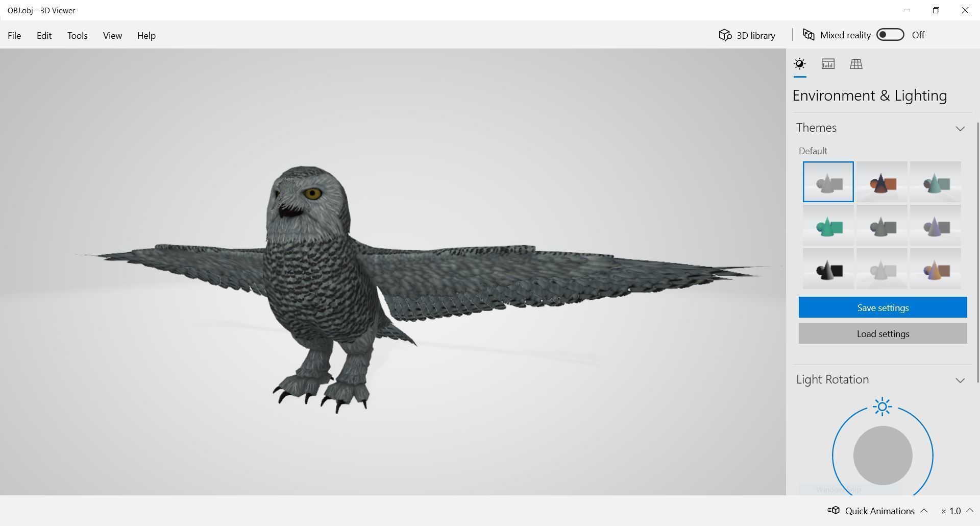Minimize the 3D Viewer window

pyautogui.click(x=906, y=10)
